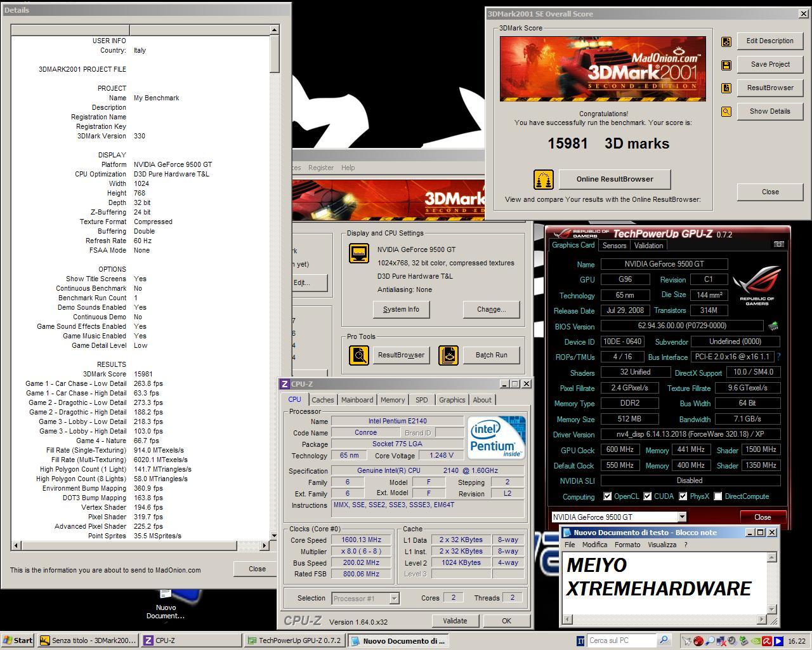Click the NVIDIA tray icon
This screenshot has height=650, width=812.
(x=756, y=641)
